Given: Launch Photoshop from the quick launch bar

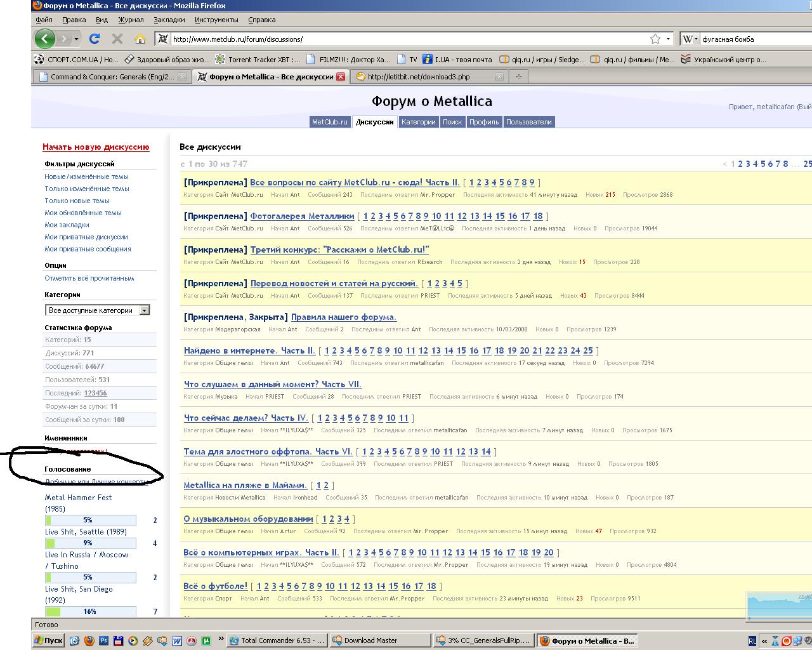Looking at the screenshot, I should tap(103, 640).
